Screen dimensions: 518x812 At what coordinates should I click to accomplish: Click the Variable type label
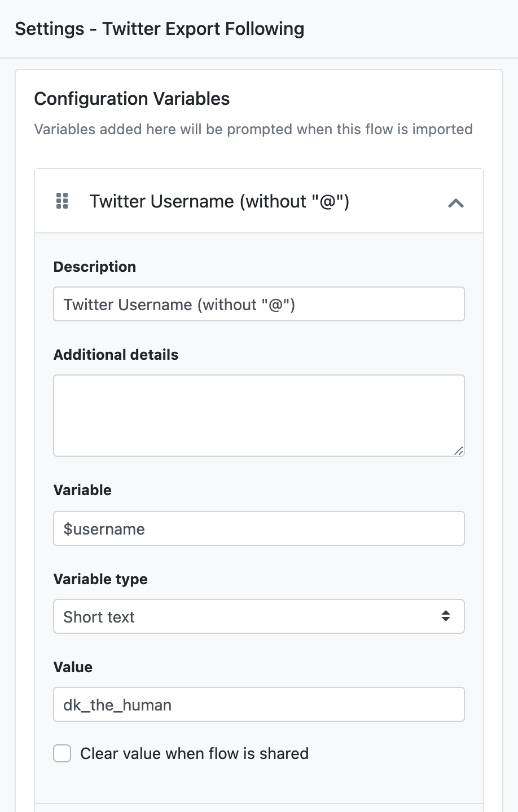click(100, 579)
